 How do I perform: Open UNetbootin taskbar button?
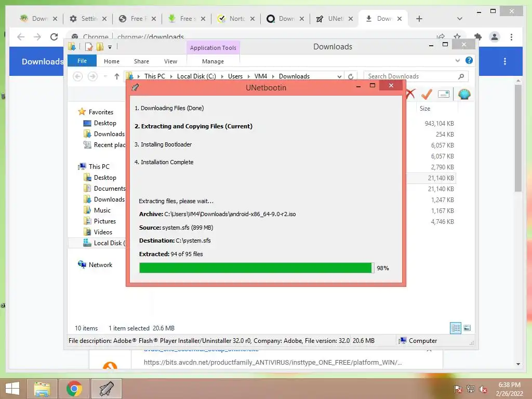click(x=107, y=389)
